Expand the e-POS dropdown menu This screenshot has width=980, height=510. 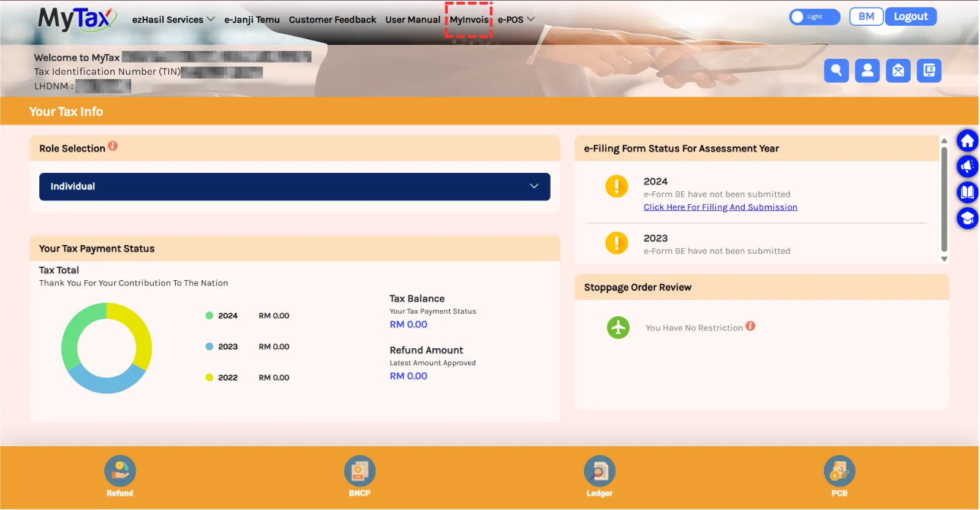point(516,20)
